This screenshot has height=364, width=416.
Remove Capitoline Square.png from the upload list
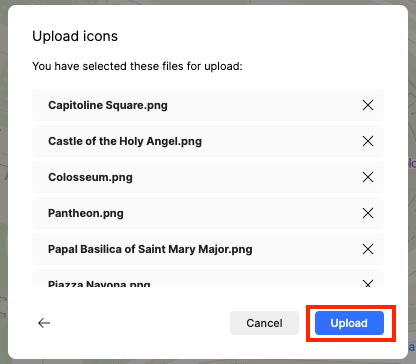(368, 105)
